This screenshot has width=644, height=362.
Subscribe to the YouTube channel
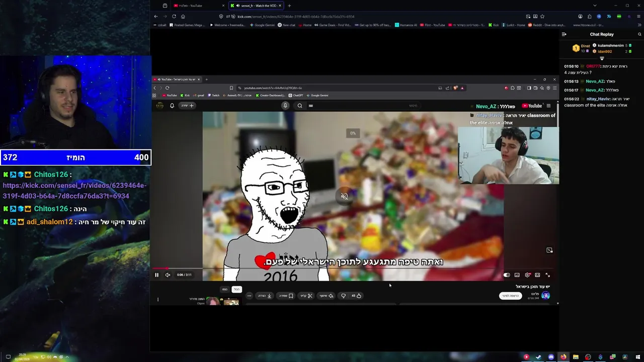tap(510, 296)
